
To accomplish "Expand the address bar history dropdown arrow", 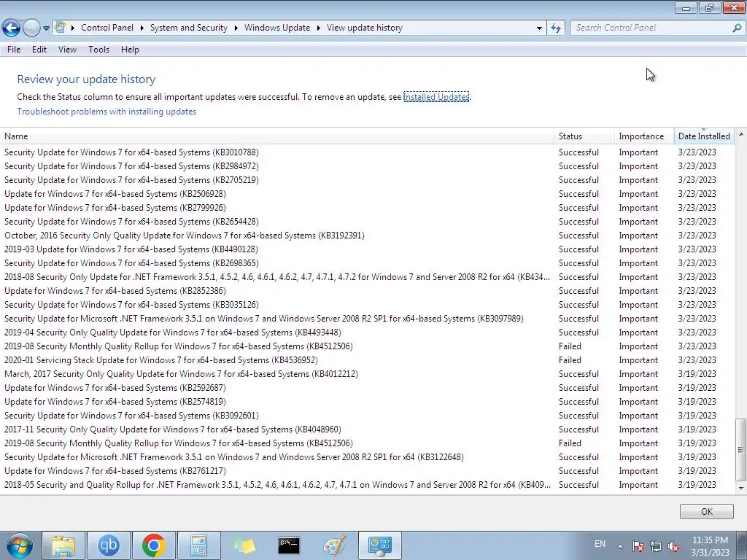I will coord(539,28).
